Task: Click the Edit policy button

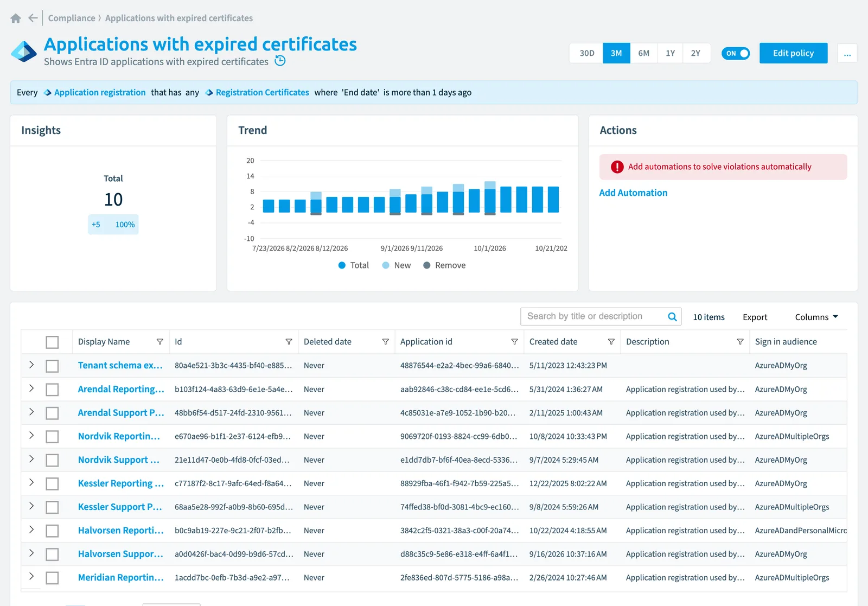Action: coord(793,53)
